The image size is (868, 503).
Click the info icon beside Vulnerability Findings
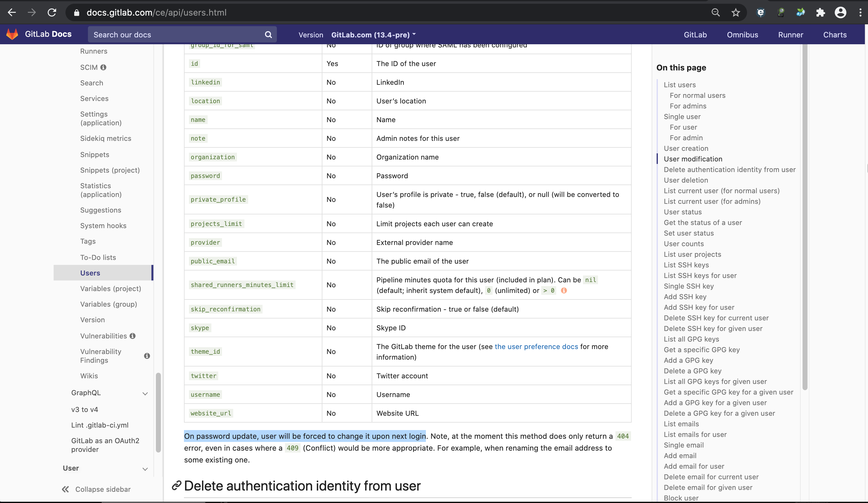(147, 356)
